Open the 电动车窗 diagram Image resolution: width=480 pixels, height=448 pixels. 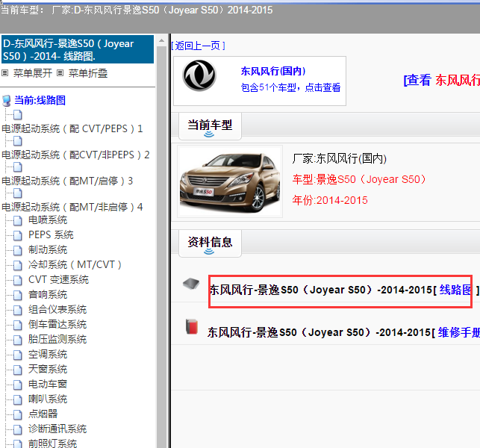point(48,384)
